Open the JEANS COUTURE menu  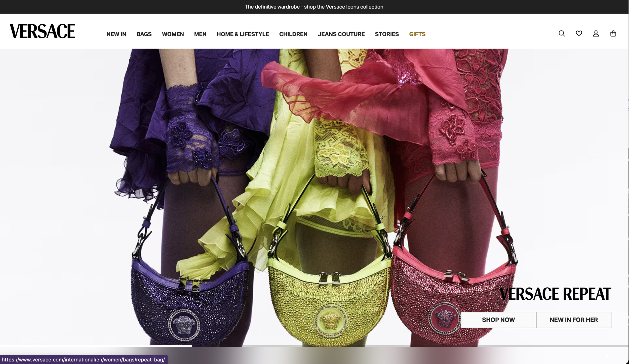(x=341, y=34)
